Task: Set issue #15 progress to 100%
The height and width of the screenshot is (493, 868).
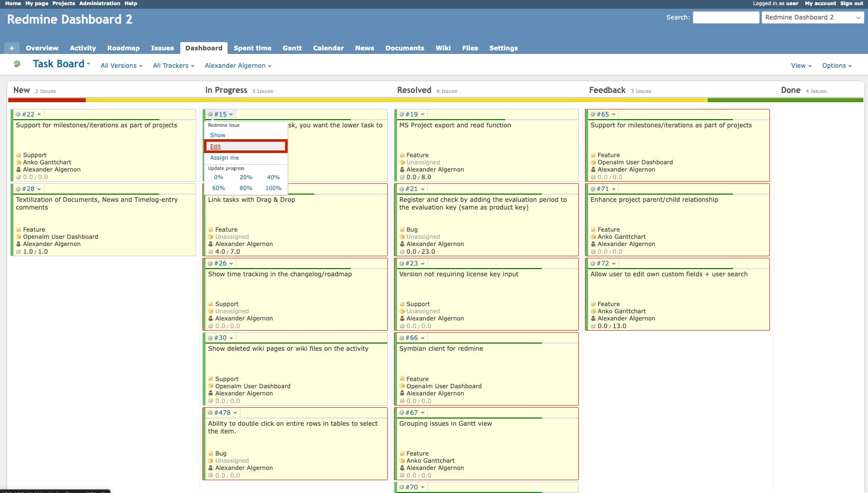Action: (x=273, y=188)
